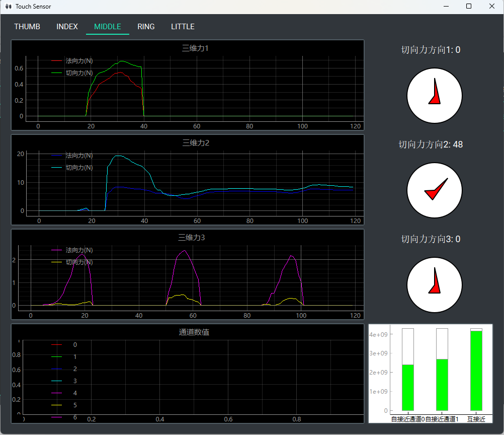
Task: Select the RING tab
Action: [x=146, y=27]
